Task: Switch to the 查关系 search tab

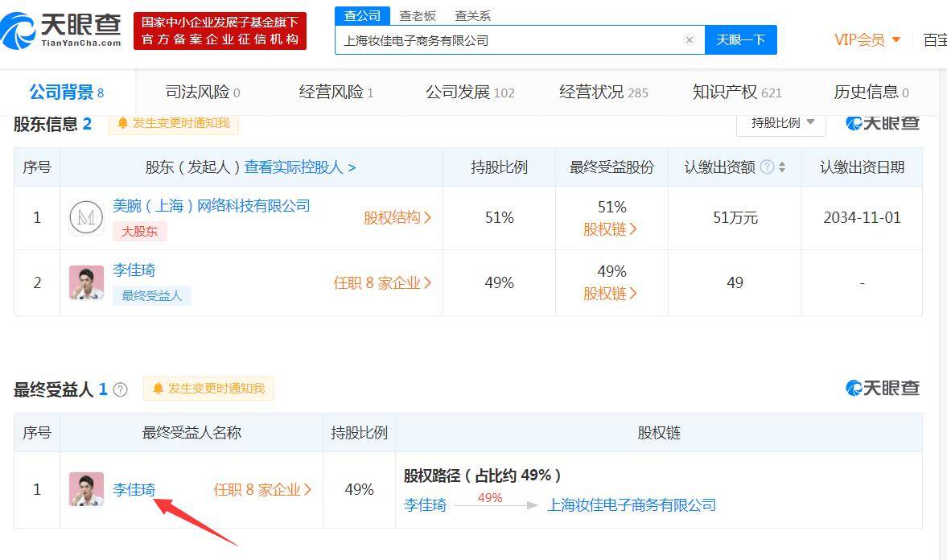Action: (x=472, y=16)
